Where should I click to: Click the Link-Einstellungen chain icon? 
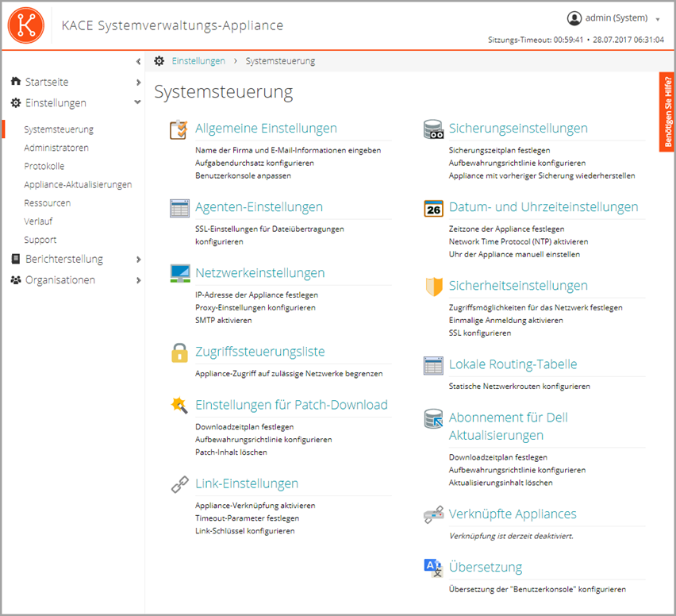pyautogui.click(x=179, y=484)
